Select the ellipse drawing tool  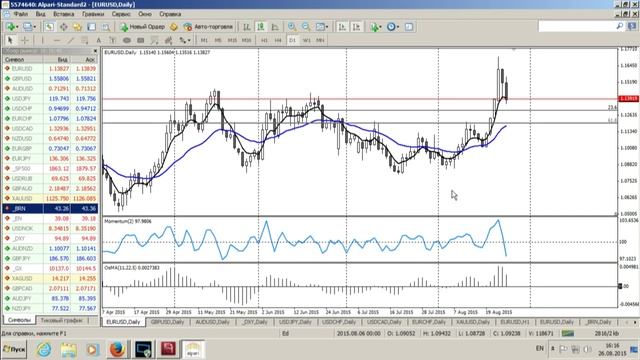127,40
